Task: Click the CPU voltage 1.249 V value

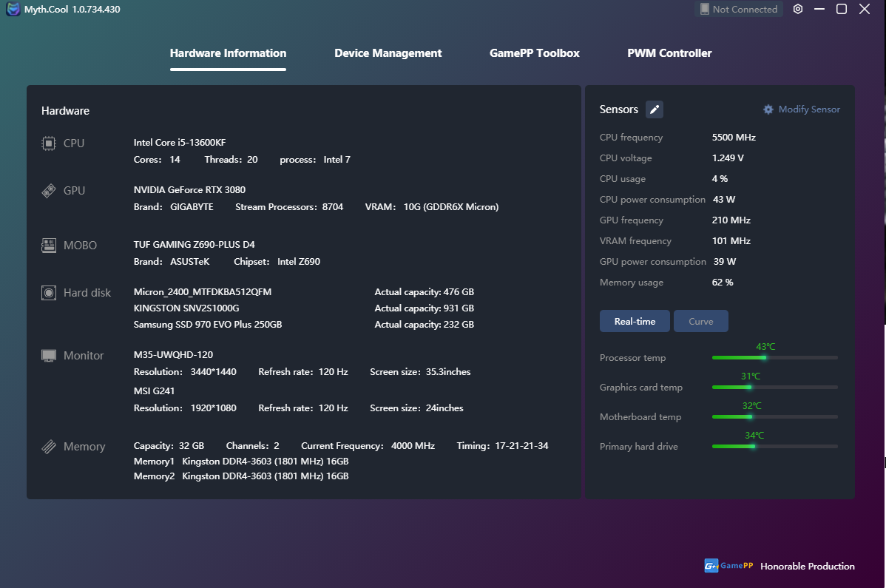Action: point(728,158)
